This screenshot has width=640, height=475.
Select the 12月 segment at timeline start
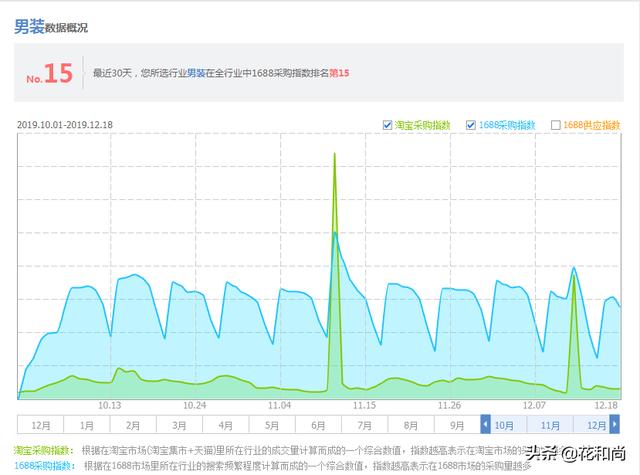(x=40, y=424)
